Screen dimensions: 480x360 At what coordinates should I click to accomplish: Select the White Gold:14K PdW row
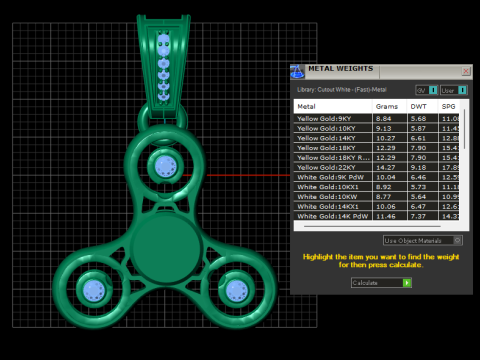[376, 216]
